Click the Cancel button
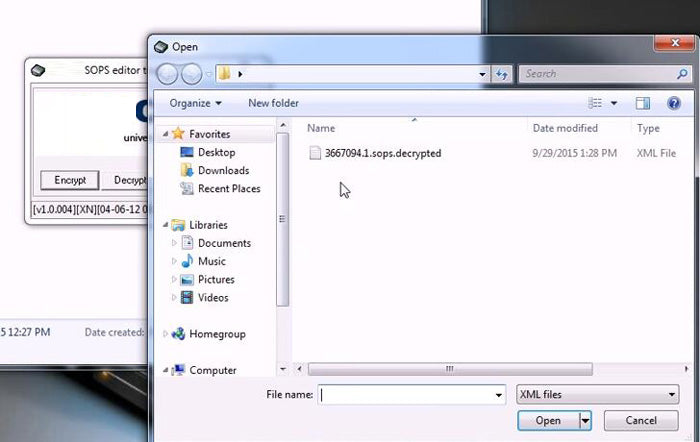Viewport: 700px width, 442px height. click(641, 421)
